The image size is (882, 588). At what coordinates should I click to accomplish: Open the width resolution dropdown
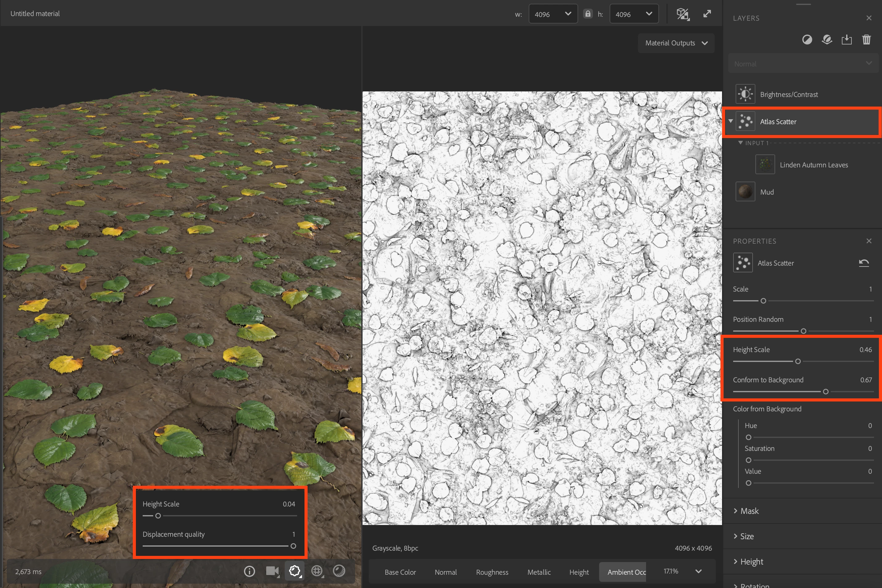point(553,14)
